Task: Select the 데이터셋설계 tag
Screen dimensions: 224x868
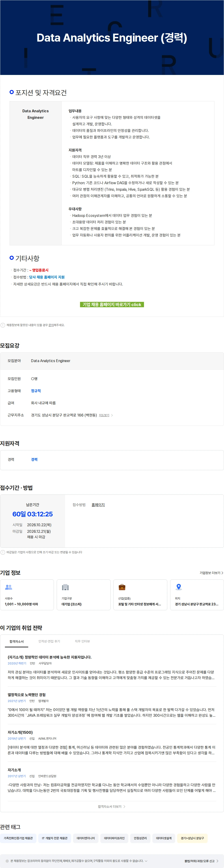Action: pos(164,838)
